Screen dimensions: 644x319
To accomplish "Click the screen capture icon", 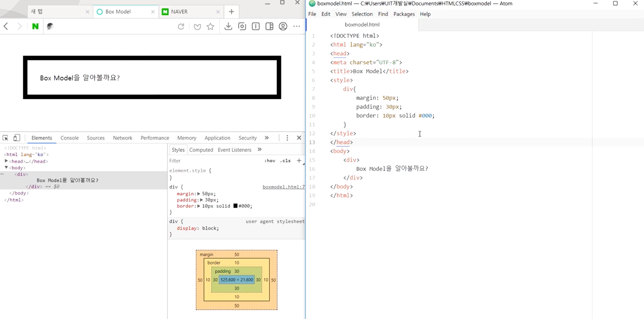I will (x=242, y=26).
